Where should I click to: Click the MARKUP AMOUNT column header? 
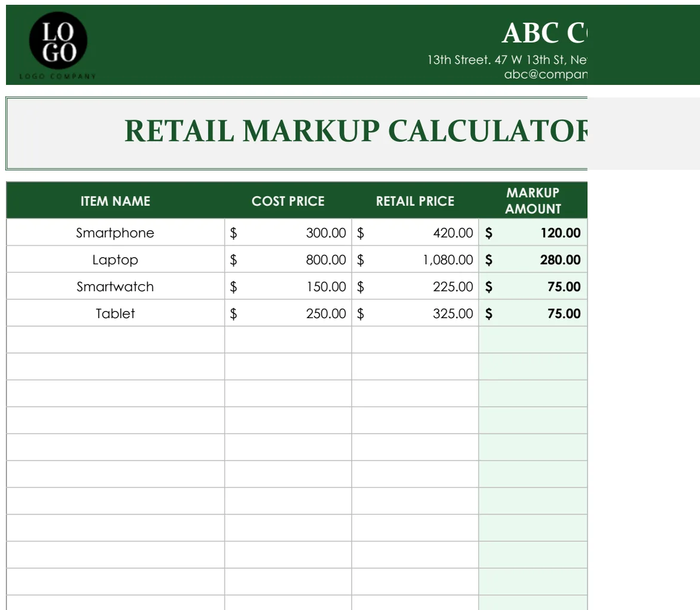[533, 201]
